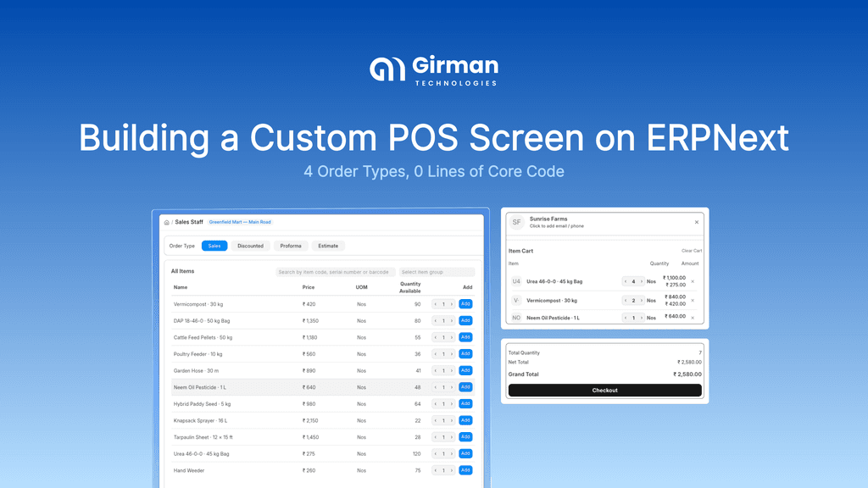The image size is (868, 488).
Task: Click the U4 item badge in cart
Action: [x=516, y=281]
